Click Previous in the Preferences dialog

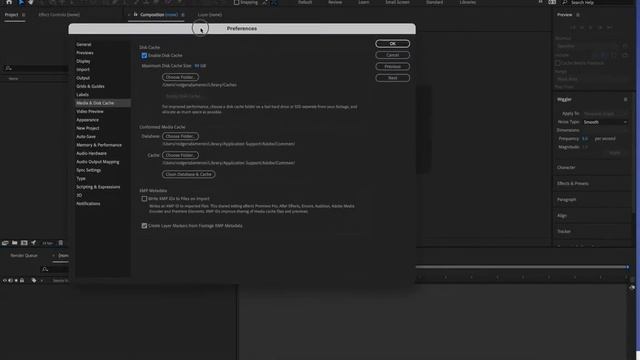392,67
